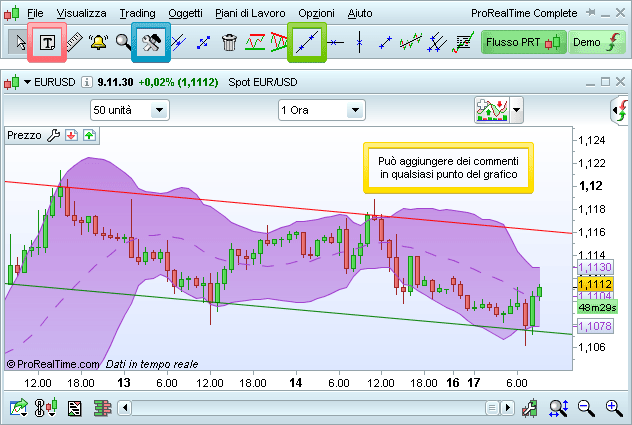
Task: Toggle the red down arrow on Prezzo panel
Action: coord(71,135)
